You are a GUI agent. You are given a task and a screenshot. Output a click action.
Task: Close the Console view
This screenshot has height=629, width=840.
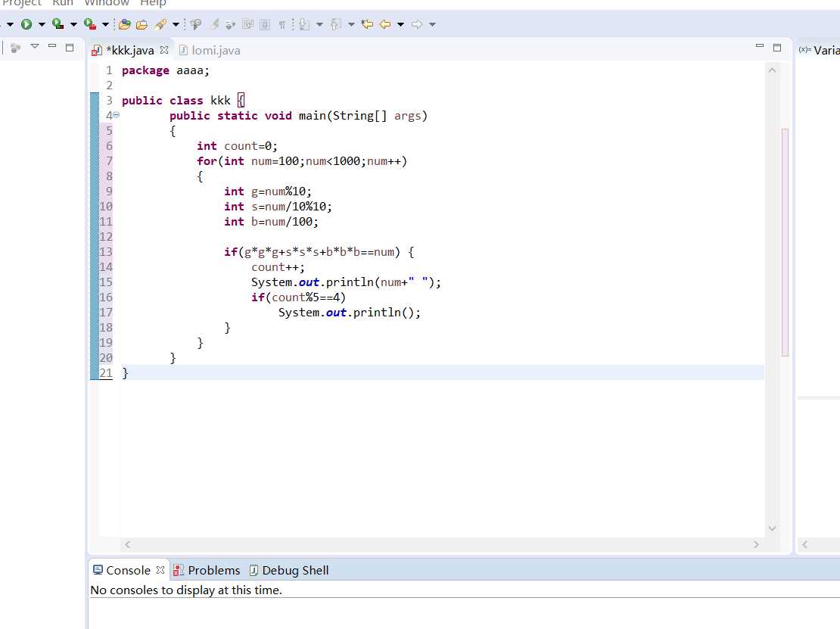click(x=160, y=569)
